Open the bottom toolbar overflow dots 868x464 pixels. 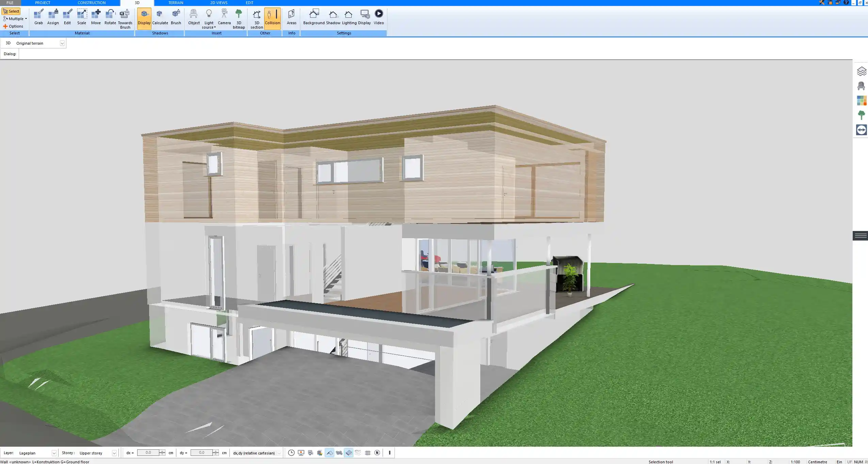[x=390, y=453]
